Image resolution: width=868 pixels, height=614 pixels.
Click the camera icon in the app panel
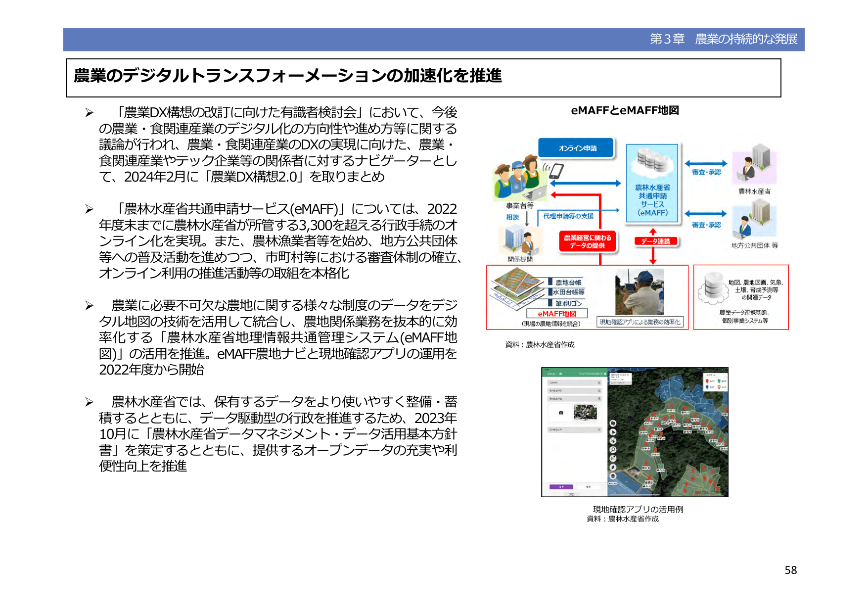coord(561,412)
